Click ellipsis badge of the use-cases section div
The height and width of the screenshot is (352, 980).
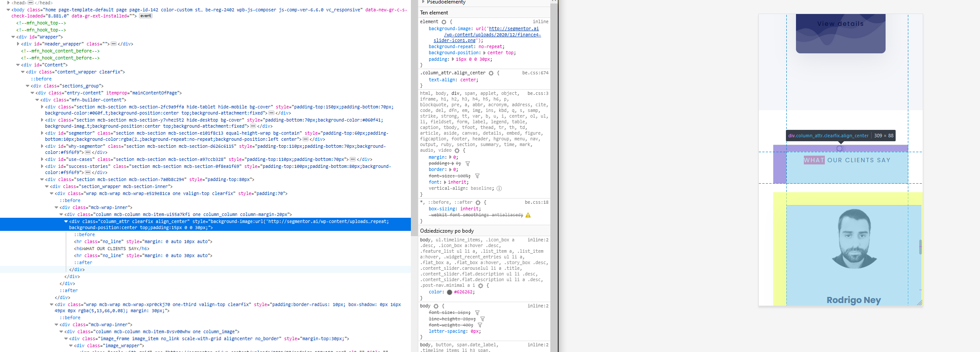coord(353,159)
